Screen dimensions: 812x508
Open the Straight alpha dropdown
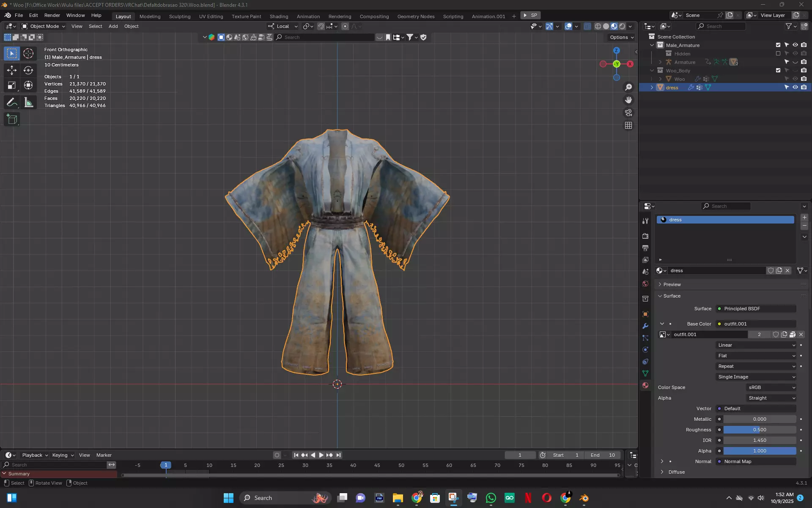[771, 398]
